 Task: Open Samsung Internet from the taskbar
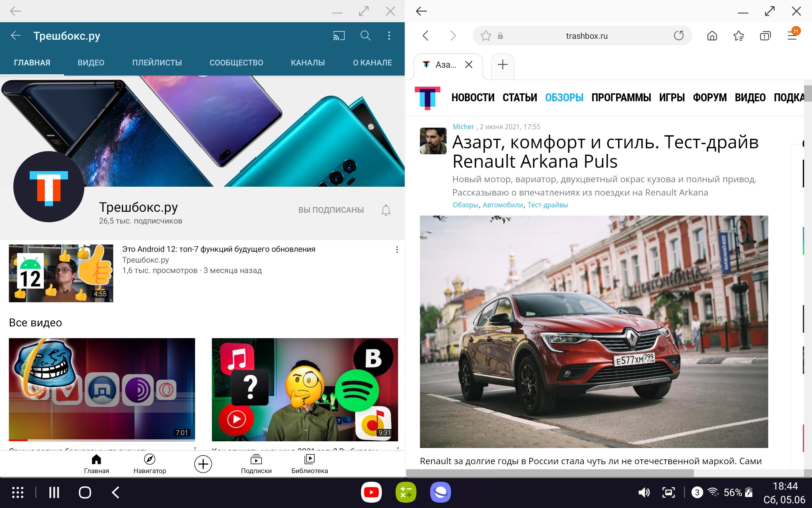click(x=440, y=492)
